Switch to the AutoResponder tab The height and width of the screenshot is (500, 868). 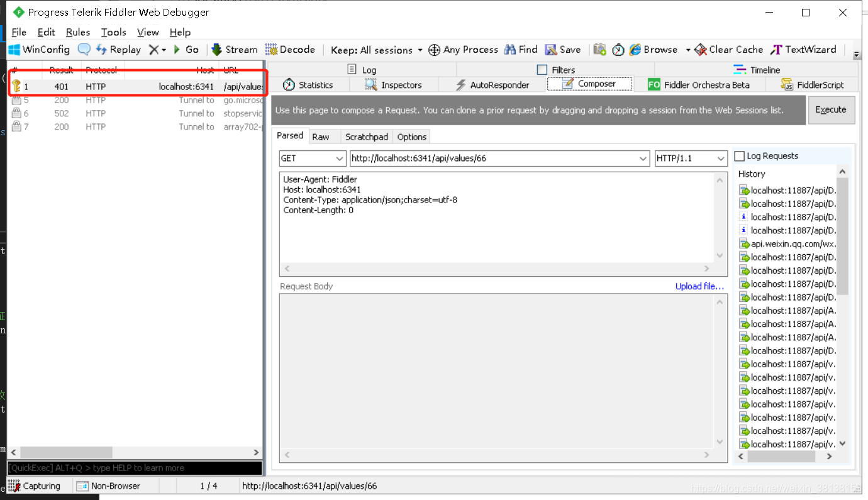(492, 85)
